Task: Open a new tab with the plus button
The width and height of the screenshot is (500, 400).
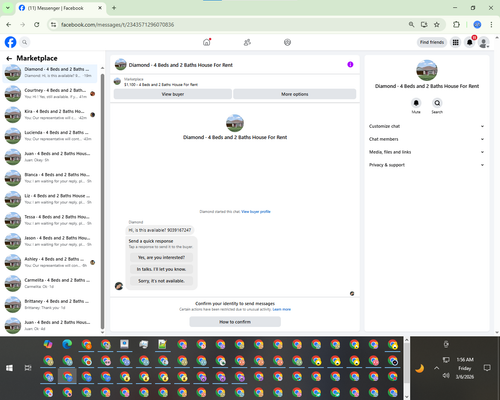Action: (114, 8)
